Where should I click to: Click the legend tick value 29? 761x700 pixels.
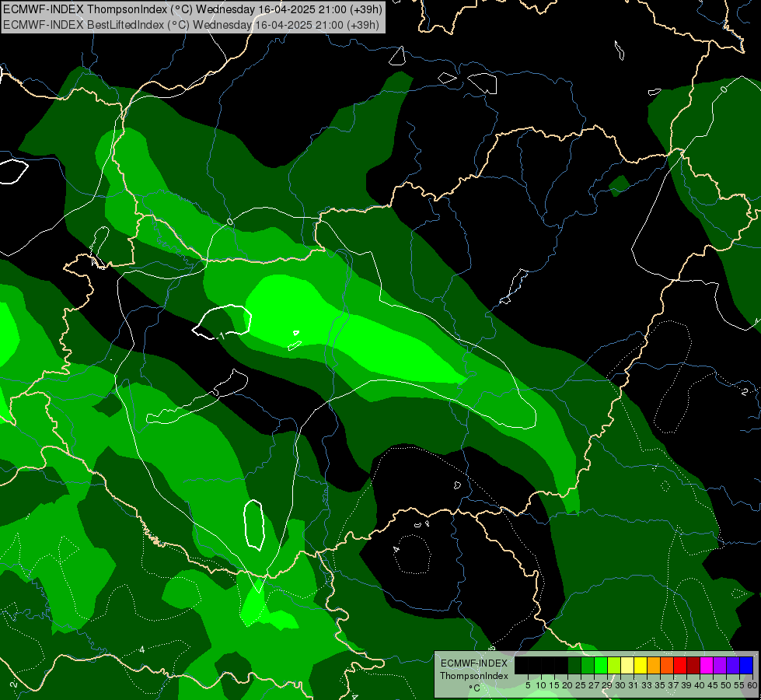click(x=607, y=685)
